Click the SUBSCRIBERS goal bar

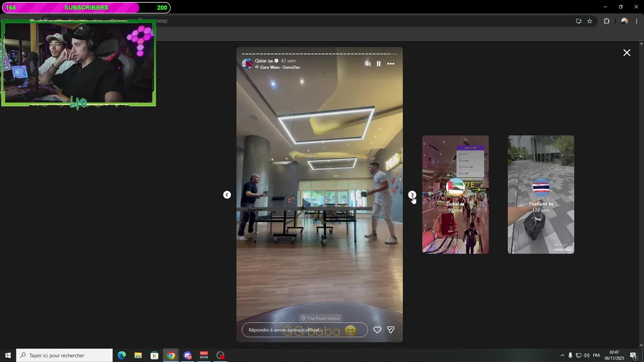coord(86,8)
